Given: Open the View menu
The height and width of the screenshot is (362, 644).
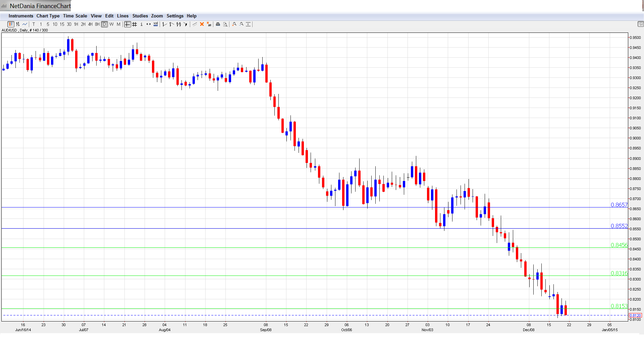Looking at the screenshot, I should coord(96,16).
